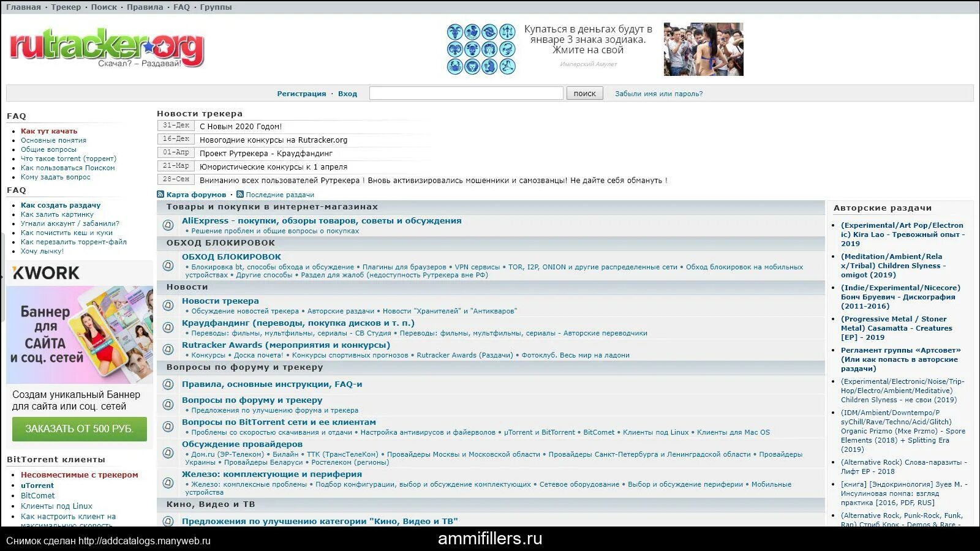980x551 pixels.
Task: Click the поиск search button
Action: (x=585, y=93)
